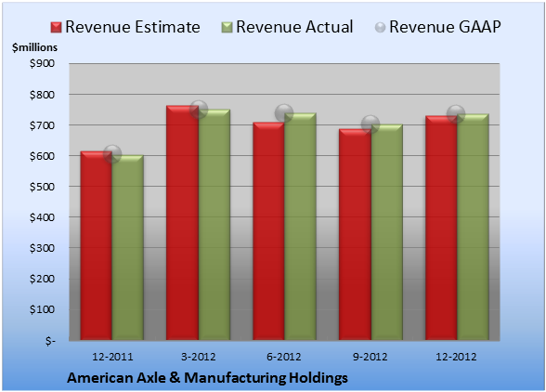Select the 12-2011 green actual bar
546x392 pixels.
point(128,248)
